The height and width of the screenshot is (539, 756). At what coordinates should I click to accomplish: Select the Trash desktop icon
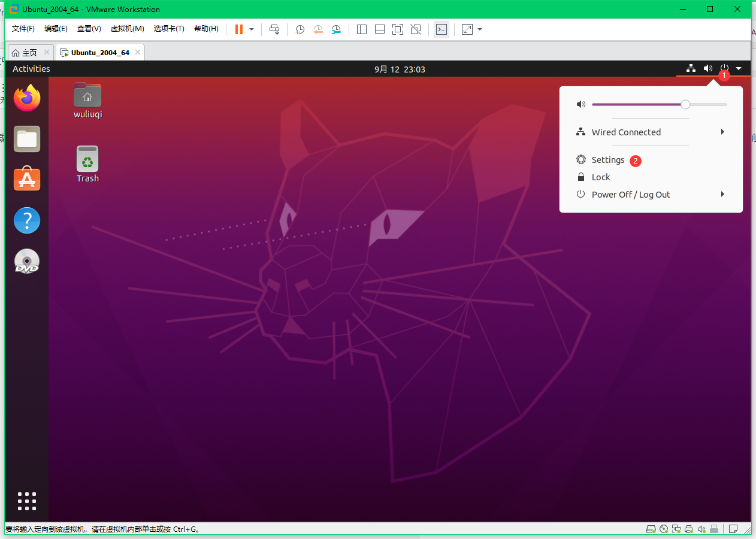pyautogui.click(x=87, y=164)
